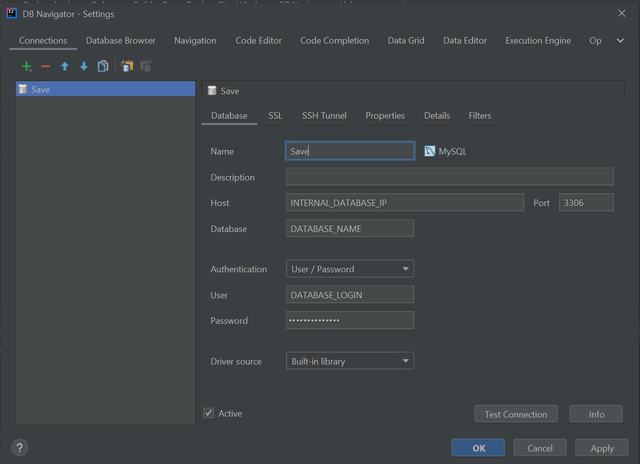Viewport: 640px width, 464px height.
Task: Switch to the Filters sub-tab
Action: [x=480, y=115]
